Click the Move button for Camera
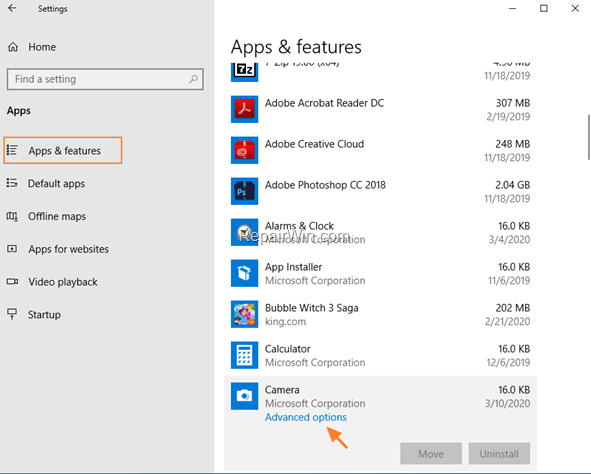 pos(431,454)
